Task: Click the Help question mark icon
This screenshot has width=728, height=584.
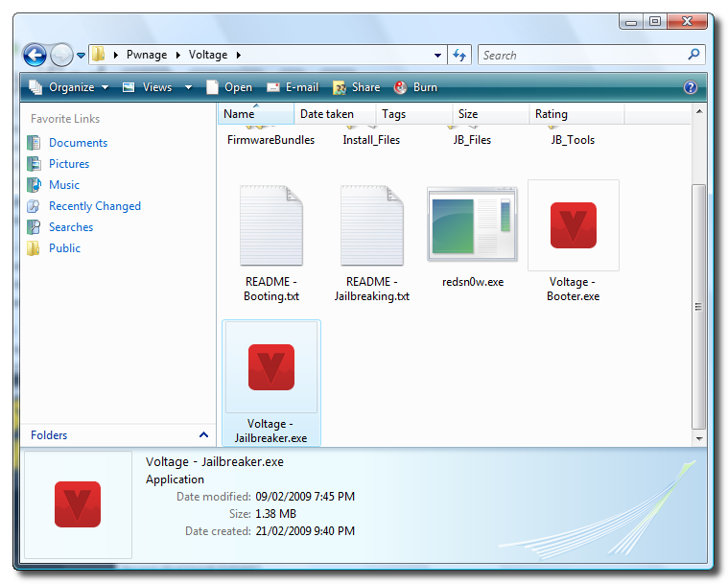Action: coord(690,87)
